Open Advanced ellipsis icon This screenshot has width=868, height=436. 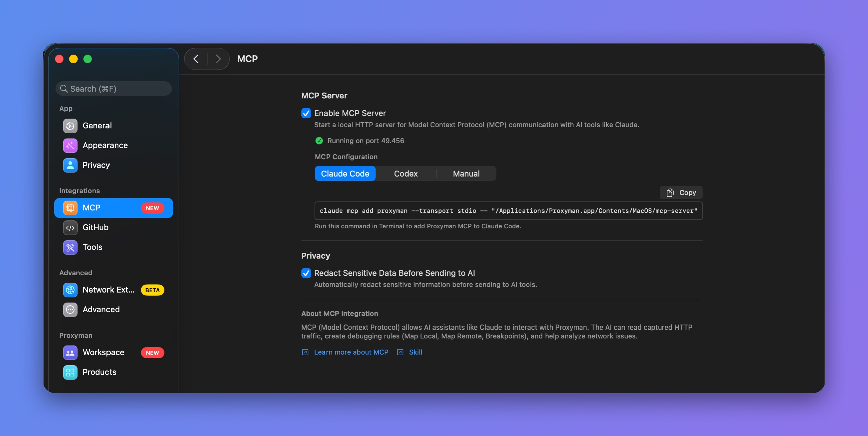[x=70, y=310]
